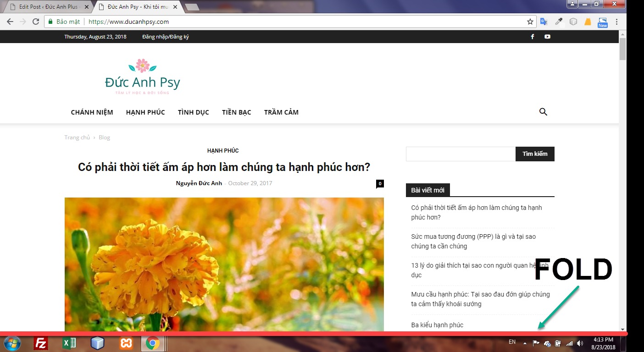This screenshot has width=644, height=352.
Task: Open Excel from the taskbar
Action: (69, 342)
